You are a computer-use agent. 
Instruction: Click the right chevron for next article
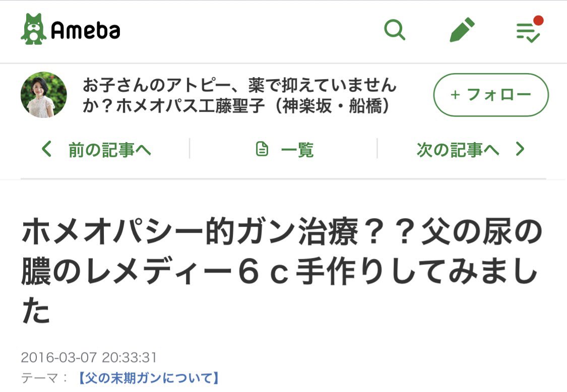520,149
